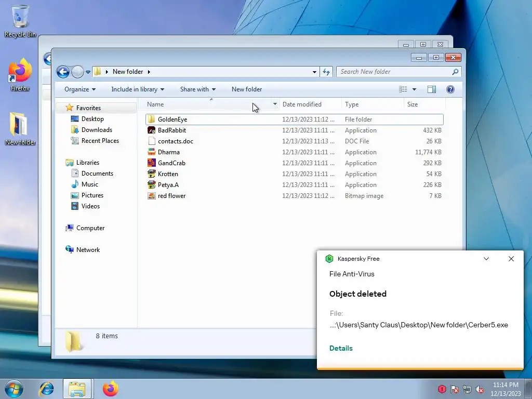Select the Dharma application icon

(x=151, y=152)
